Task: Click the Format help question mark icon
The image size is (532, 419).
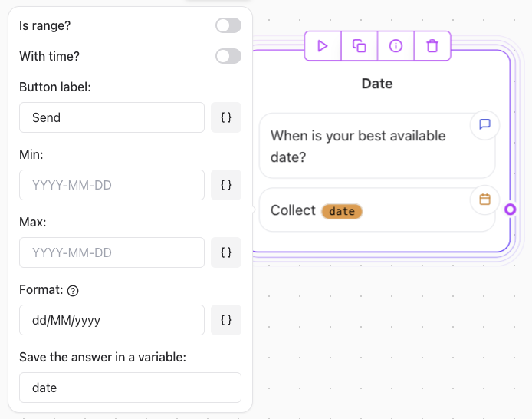Action: [x=73, y=291]
